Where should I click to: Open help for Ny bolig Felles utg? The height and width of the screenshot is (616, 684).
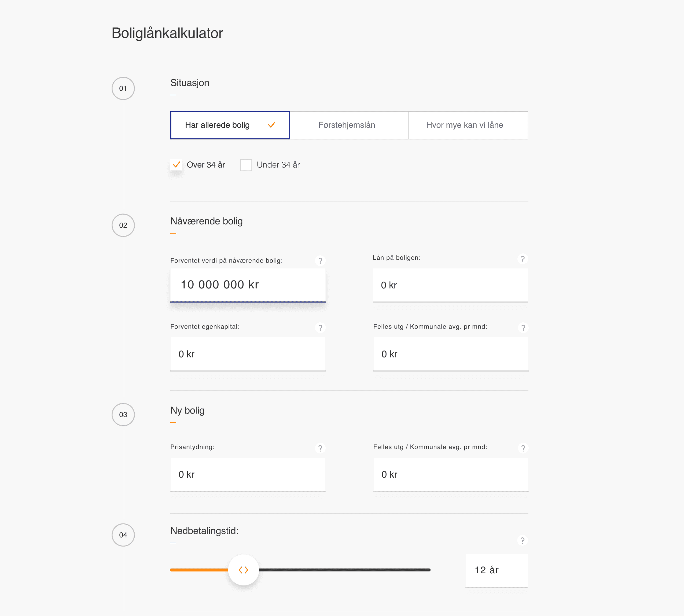coord(523,448)
